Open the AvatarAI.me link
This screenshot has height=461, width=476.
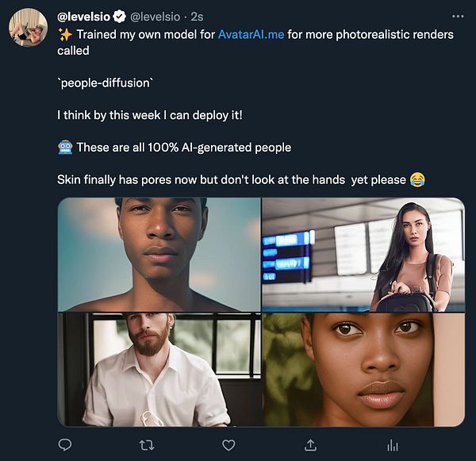click(x=251, y=35)
